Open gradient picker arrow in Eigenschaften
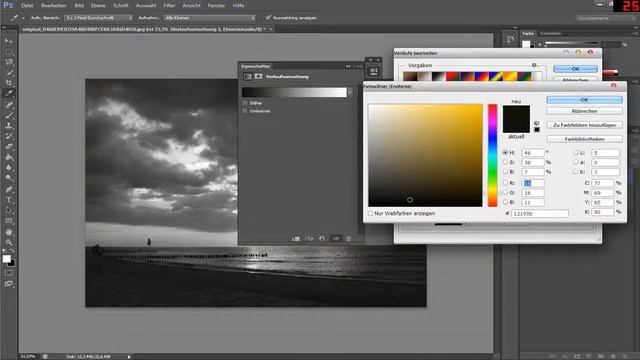Image resolution: width=640 pixels, height=360 pixels. coord(350,93)
